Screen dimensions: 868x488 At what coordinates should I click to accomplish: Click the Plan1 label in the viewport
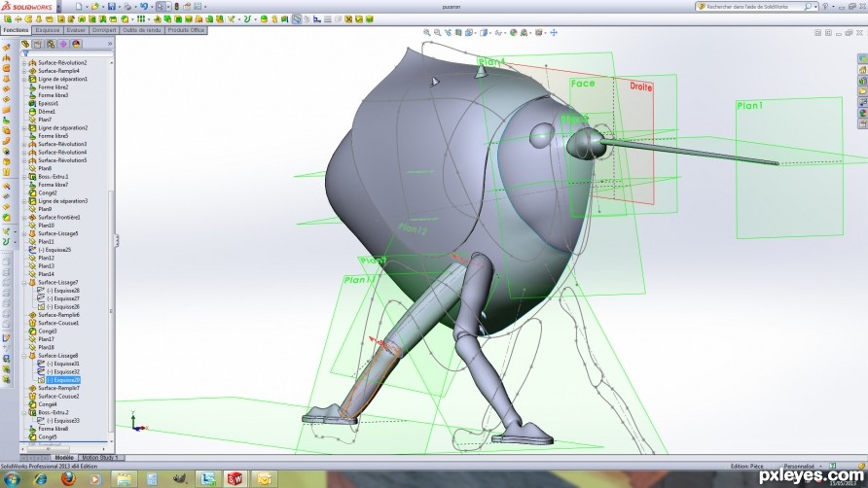click(x=749, y=106)
